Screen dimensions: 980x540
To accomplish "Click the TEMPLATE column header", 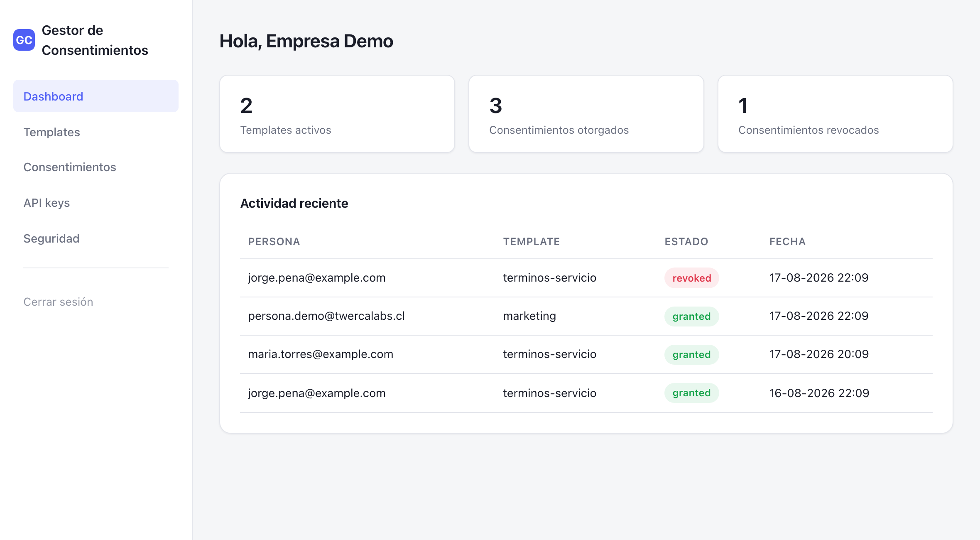I will (532, 241).
